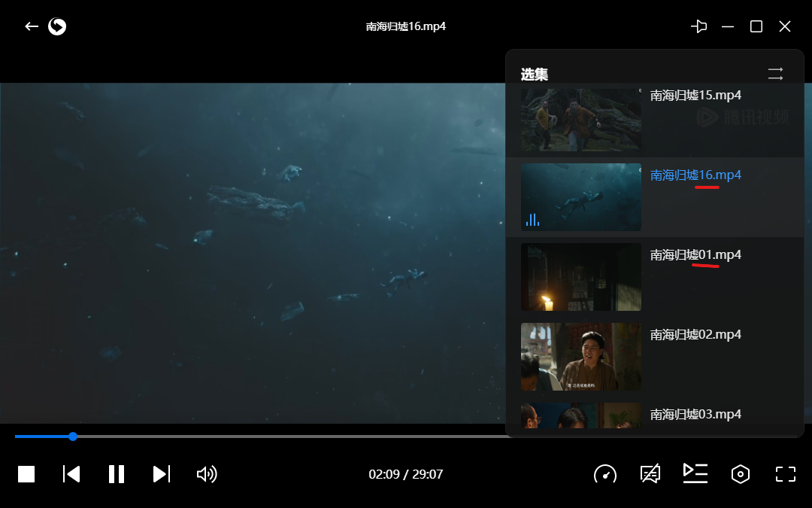812x508 pixels.
Task: Toggle the subtitle settings icon
Action: [x=650, y=474]
